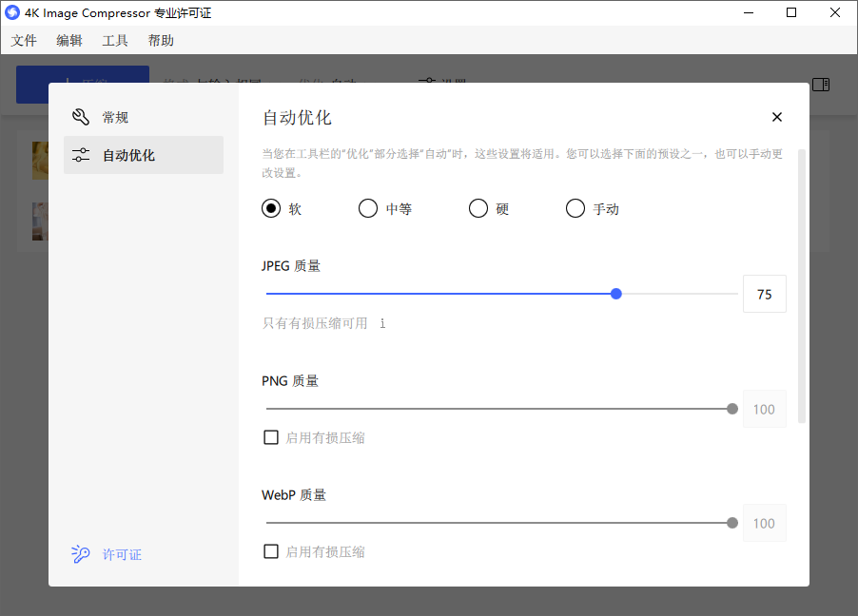Click the WebP 质量 slider handle
Image resolution: width=858 pixels, height=616 pixels.
point(732,523)
